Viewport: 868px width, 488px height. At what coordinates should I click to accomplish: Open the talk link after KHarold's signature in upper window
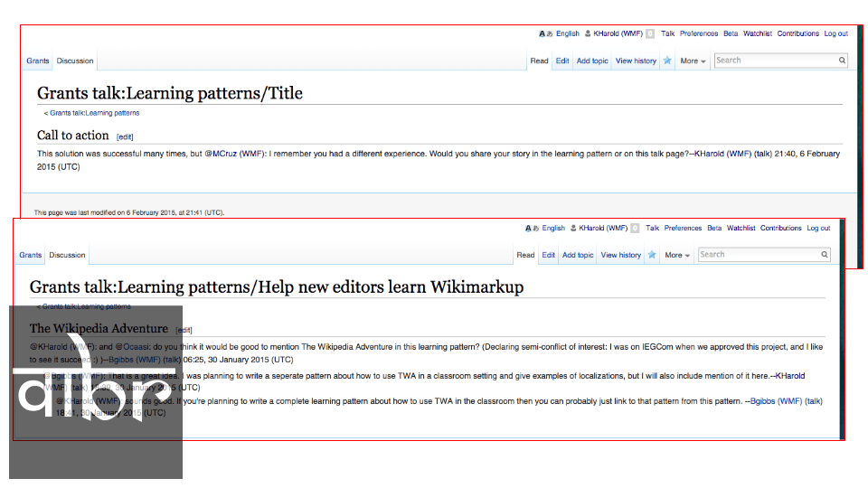tap(763, 154)
